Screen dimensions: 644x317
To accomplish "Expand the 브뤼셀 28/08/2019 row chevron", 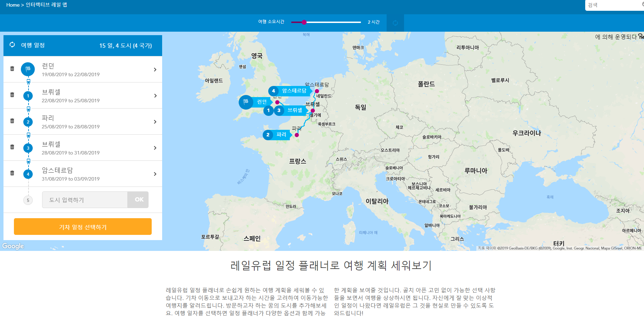I will (155, 148).
